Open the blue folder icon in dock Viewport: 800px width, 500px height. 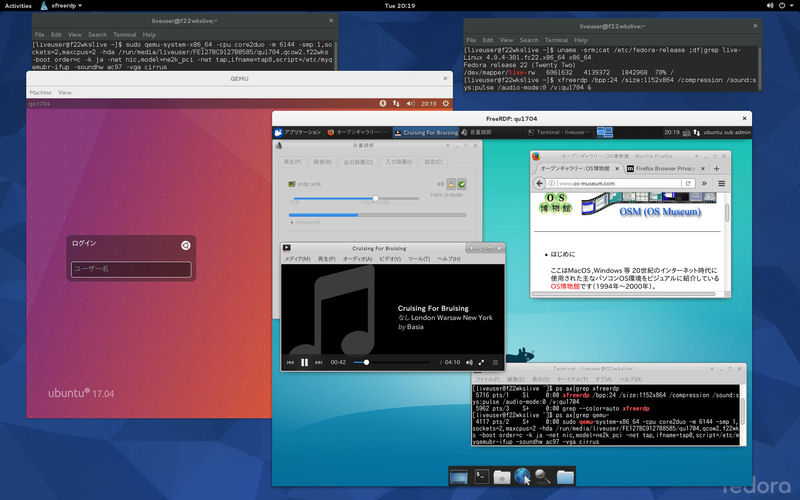click(x=565, y=477)
